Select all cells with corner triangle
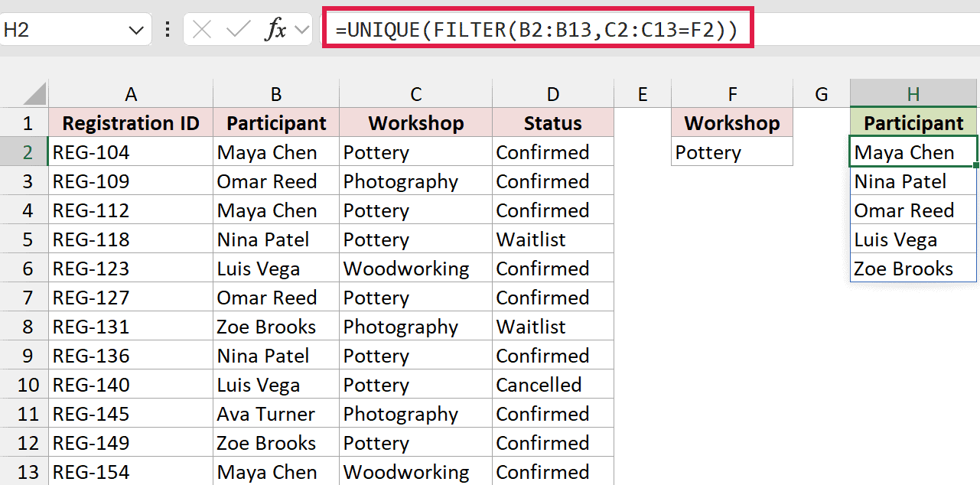 35,94
